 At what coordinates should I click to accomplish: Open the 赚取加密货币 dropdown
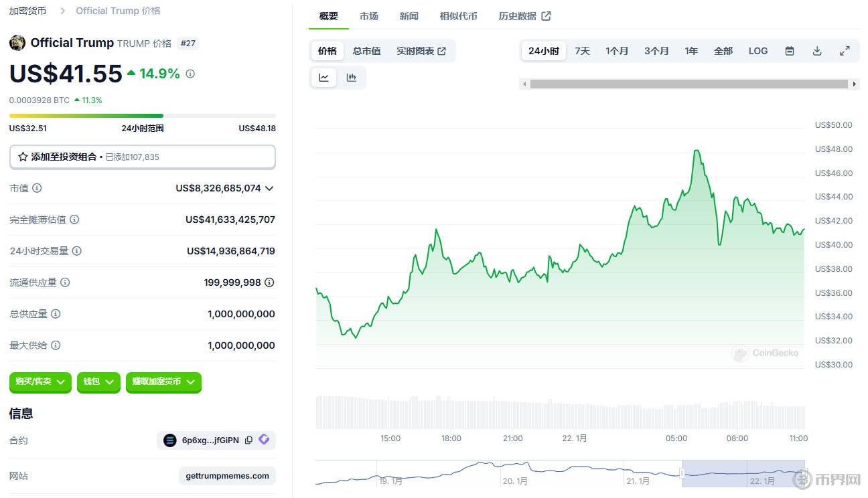coord(163,382)
